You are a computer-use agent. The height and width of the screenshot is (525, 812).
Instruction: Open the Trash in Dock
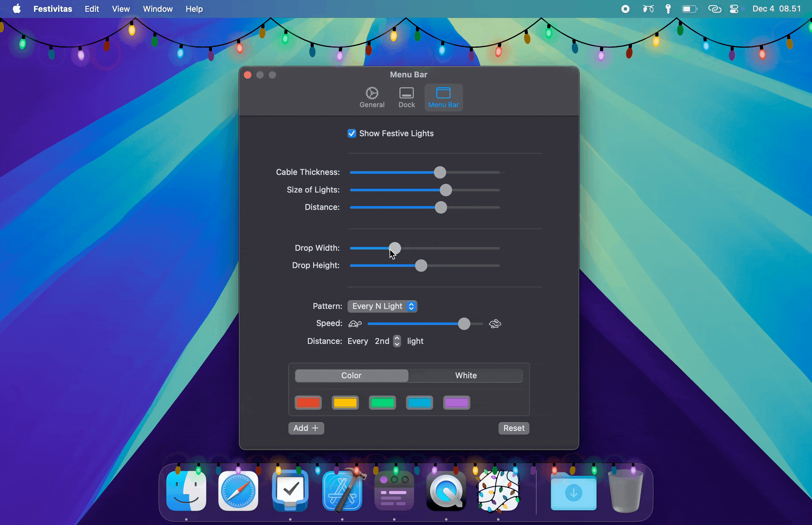tap(625, 491)
